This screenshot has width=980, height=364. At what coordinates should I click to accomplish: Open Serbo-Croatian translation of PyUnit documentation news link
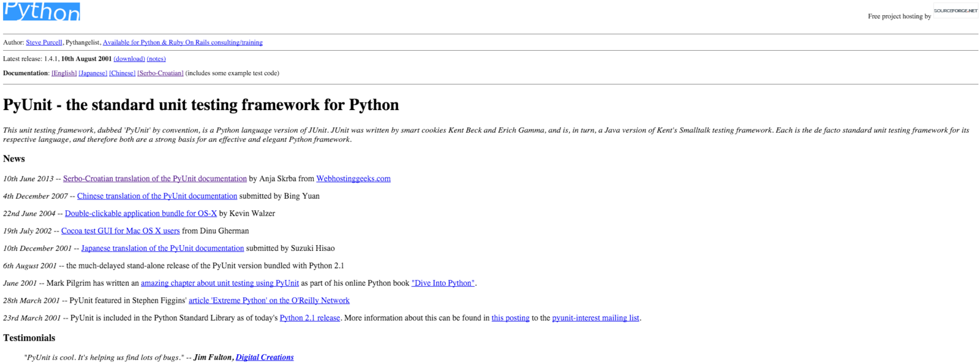tap(155, 179)
